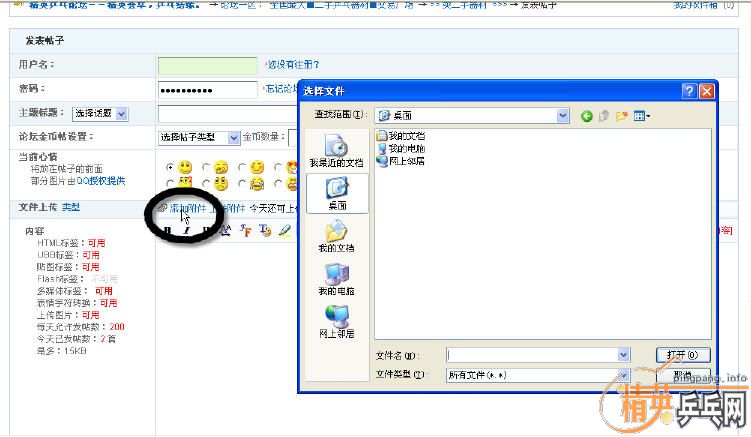
Task: Expand the 查找范围 location dropdown showing 桌面
Action: [x=562, y=115]
